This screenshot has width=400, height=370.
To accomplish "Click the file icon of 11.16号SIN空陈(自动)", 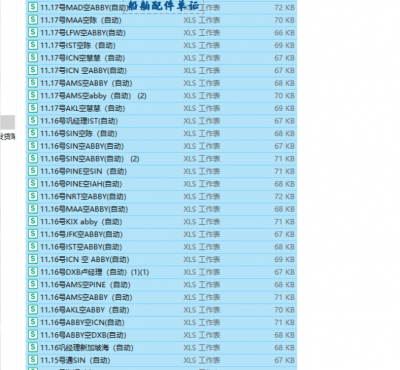I will coord(33,133).
